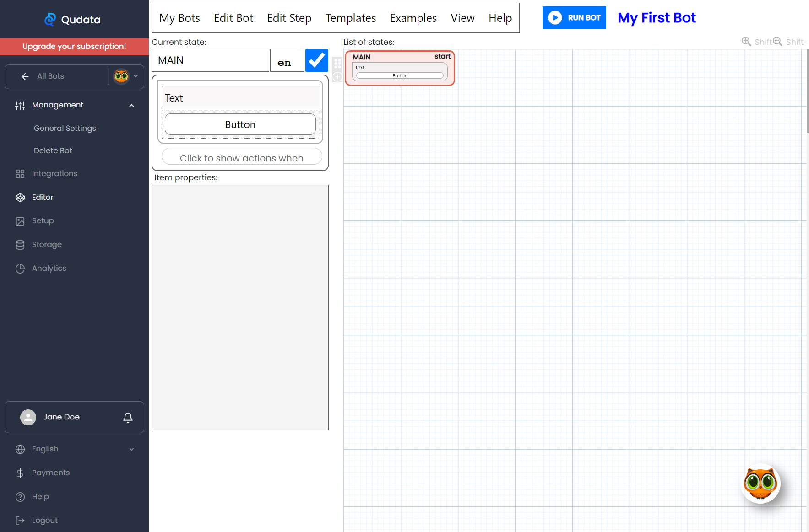The height and width of the screenshot is (532, 809).
Task: Open the English language dropdown
Action: click(x=74, y=449)
